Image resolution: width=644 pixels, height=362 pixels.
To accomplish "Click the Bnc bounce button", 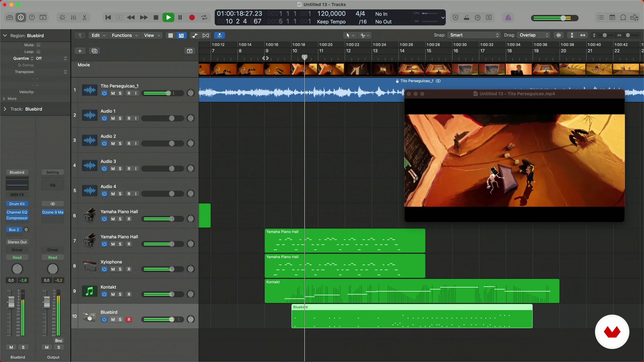I will [x=59, y=341].
